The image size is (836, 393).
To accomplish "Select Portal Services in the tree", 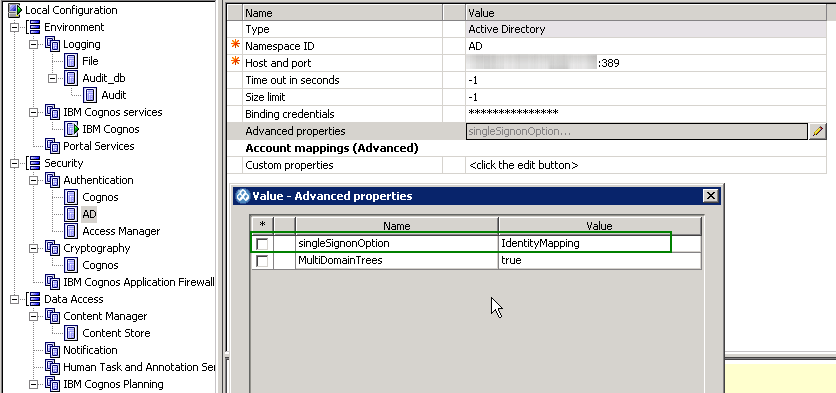I will tap(99, 146).
